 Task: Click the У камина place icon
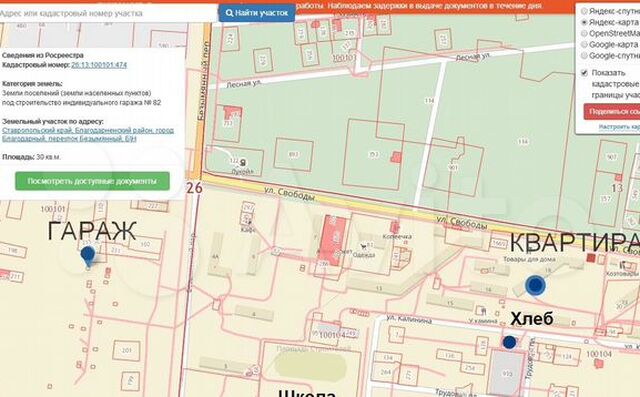pos(483,312)
